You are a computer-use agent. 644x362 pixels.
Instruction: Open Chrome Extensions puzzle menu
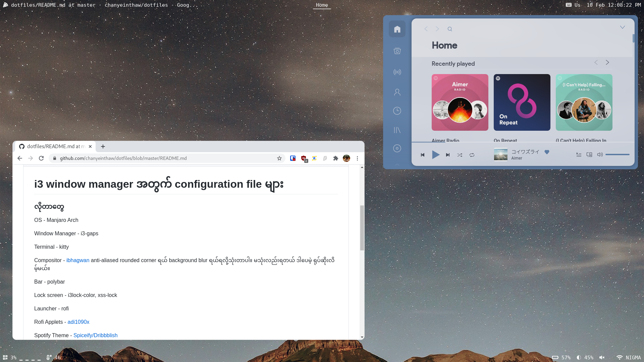(x=336, y=158)
